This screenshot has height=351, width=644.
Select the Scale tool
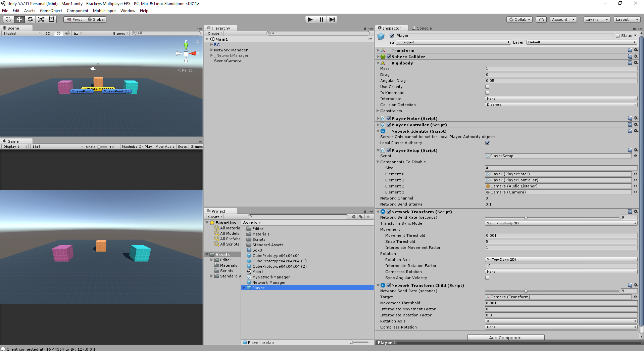pos(41,19)
